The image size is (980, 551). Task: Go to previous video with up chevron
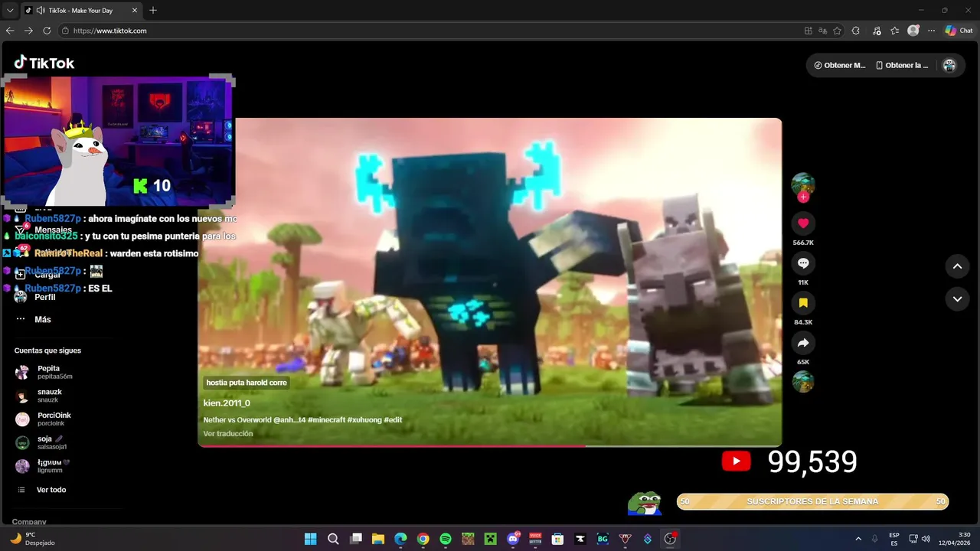coord(957,266)
